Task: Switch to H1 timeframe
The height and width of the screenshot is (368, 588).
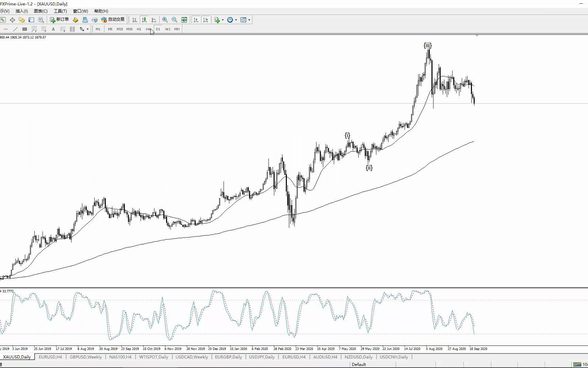Action: coord(139,29)
